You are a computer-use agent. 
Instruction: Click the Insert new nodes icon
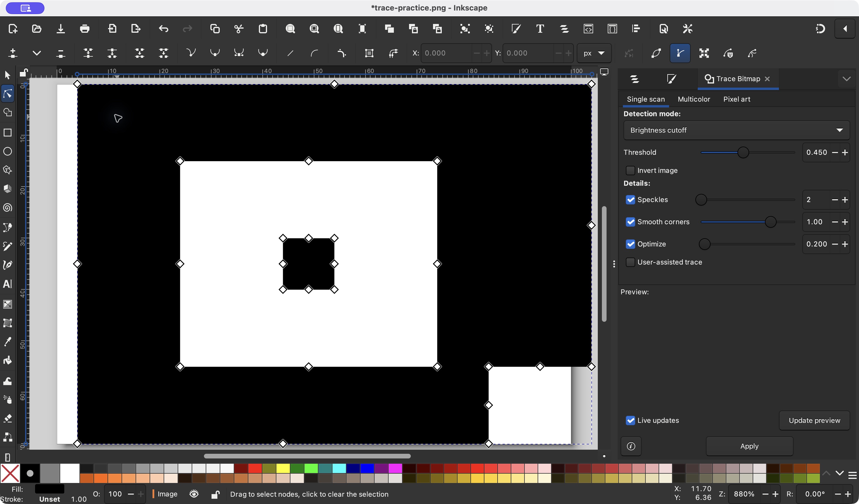pyautogui.click(x=13, y=53)
